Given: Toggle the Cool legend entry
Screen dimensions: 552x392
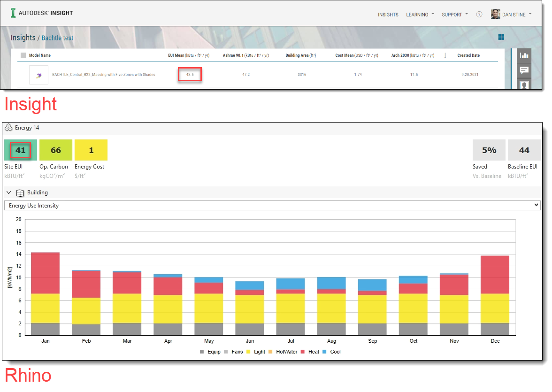Looking at the screenshot, I should 331,352.
